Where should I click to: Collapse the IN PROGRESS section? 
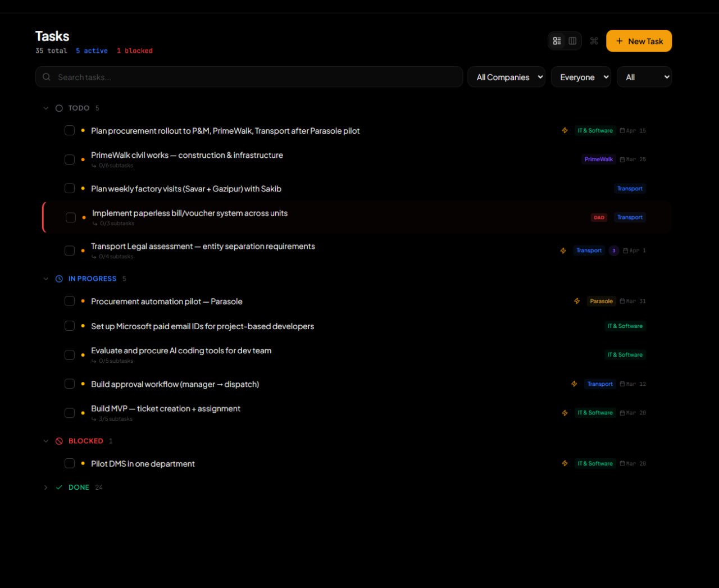[45, 279]
